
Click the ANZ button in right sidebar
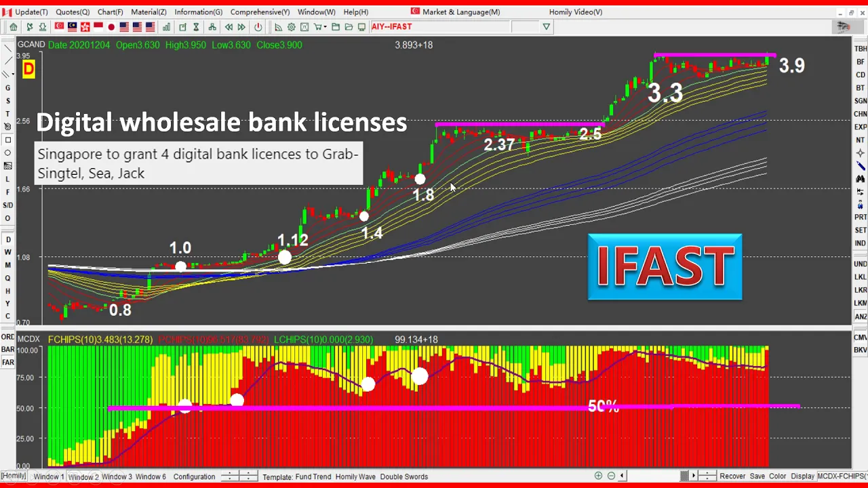tap(861, 317)
